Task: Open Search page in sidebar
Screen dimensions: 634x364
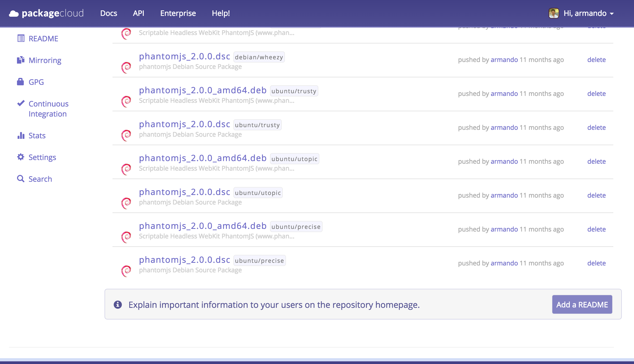Action: pyautogui.click(x=40, y=179)
